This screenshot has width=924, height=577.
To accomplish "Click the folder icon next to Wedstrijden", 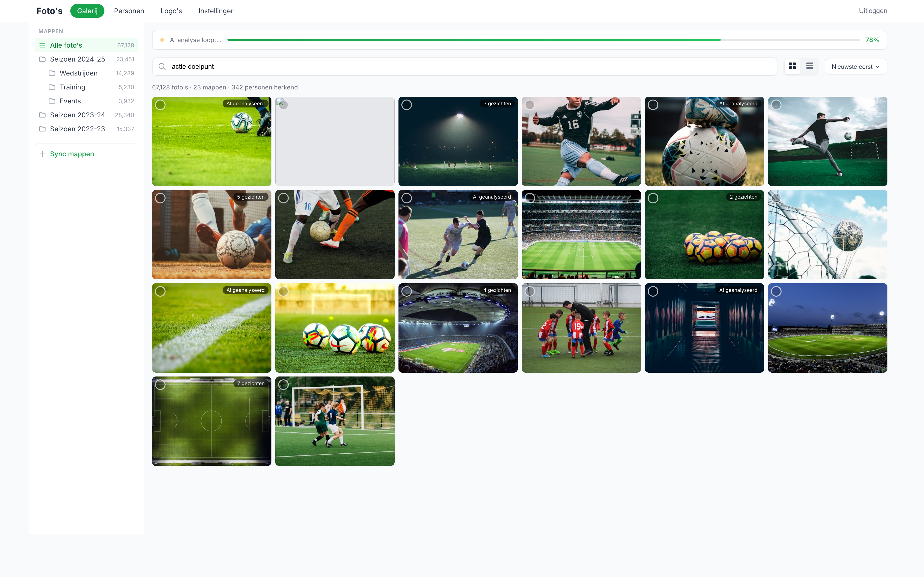I will click(52, 73).
